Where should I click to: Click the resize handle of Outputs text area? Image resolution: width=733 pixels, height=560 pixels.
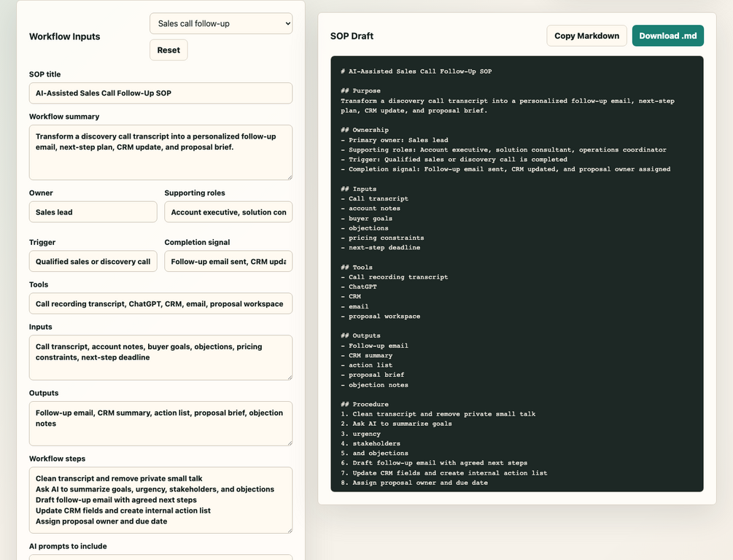click(x=289, y=442)
